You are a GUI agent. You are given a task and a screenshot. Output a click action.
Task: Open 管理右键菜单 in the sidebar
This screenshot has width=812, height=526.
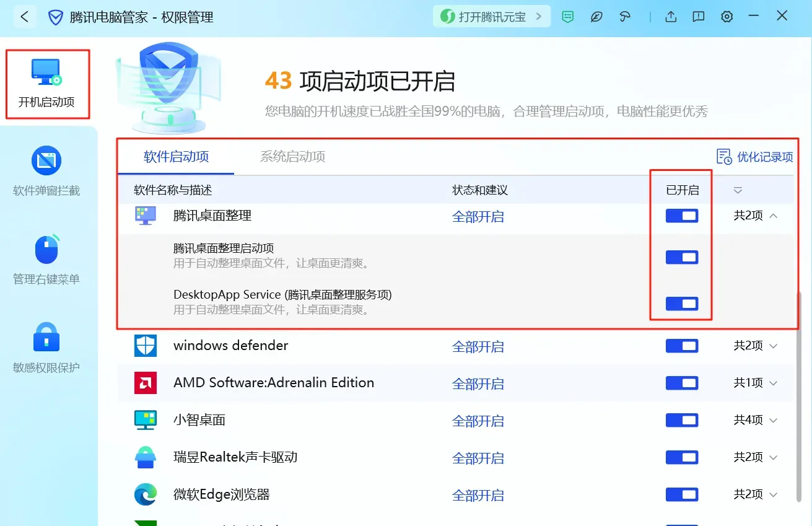(x=46, y=260)
